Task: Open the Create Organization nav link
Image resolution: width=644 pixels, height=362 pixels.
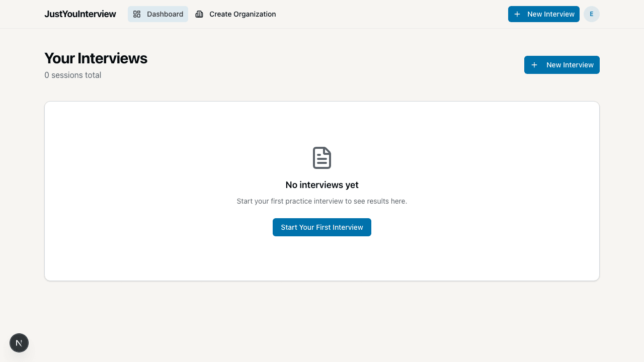Action: [x=235, y=14]
